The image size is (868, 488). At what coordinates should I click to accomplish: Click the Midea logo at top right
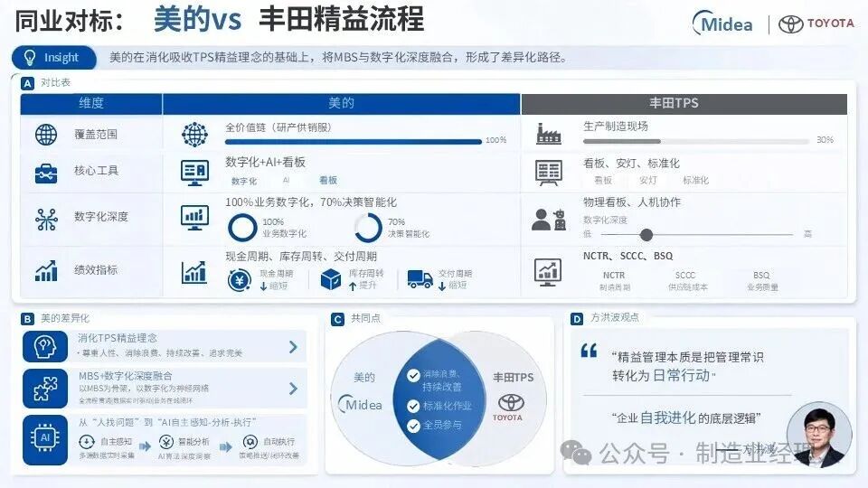(723, 23)
